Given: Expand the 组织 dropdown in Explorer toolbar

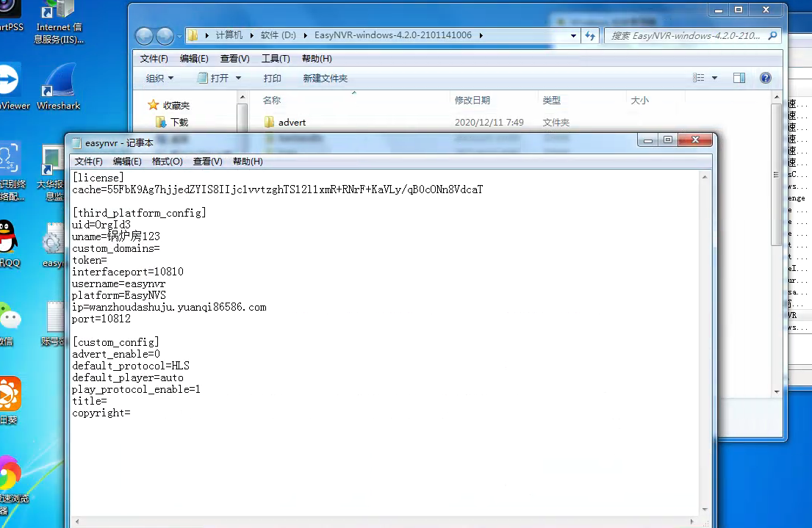Looking at the screenshot, I should 159,78.
